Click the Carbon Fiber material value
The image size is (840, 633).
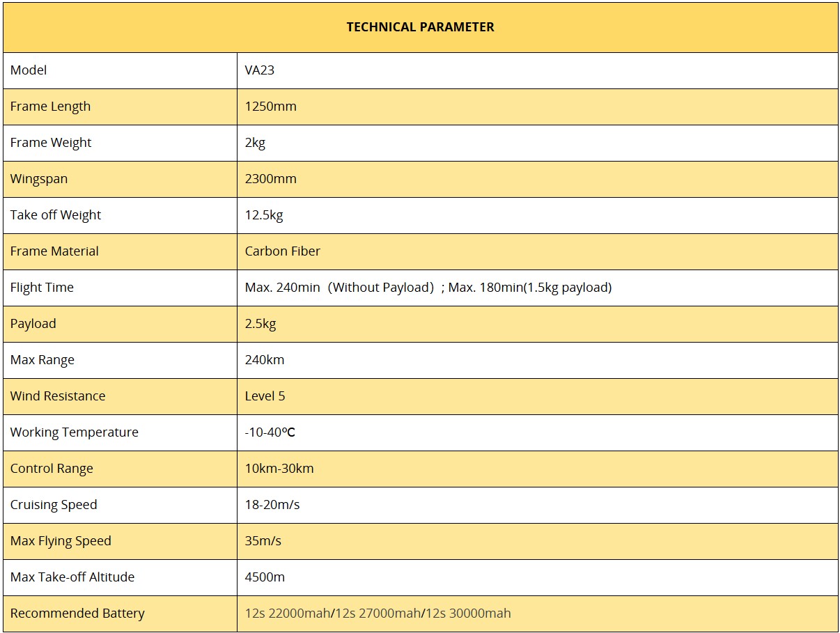tap(283, 251)
